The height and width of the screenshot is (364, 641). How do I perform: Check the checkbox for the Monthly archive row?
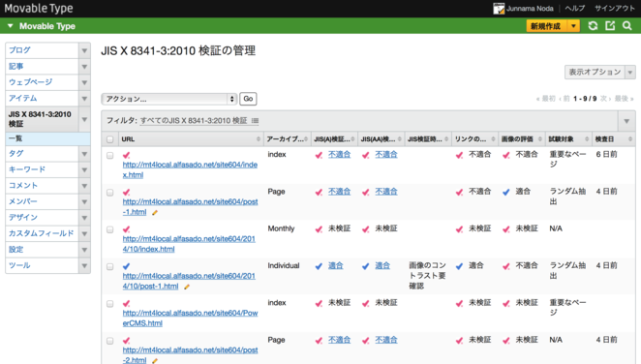click(x=110, y=229)
